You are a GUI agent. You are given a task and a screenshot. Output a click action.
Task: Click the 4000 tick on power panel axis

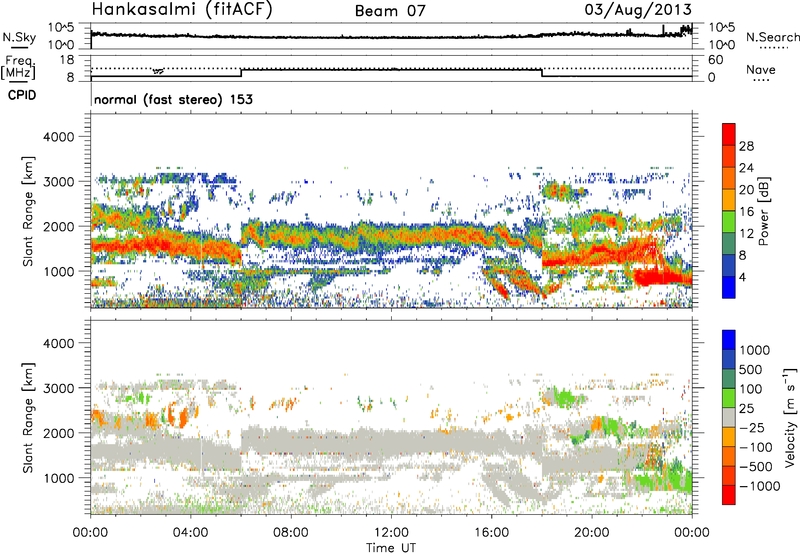[x=58, y=137]
